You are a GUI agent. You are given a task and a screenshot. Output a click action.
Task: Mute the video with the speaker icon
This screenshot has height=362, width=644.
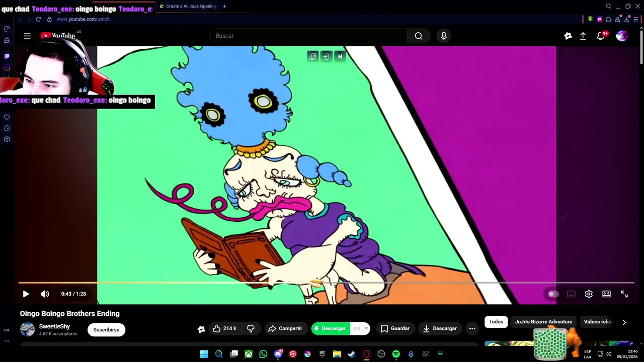(45, 294)
